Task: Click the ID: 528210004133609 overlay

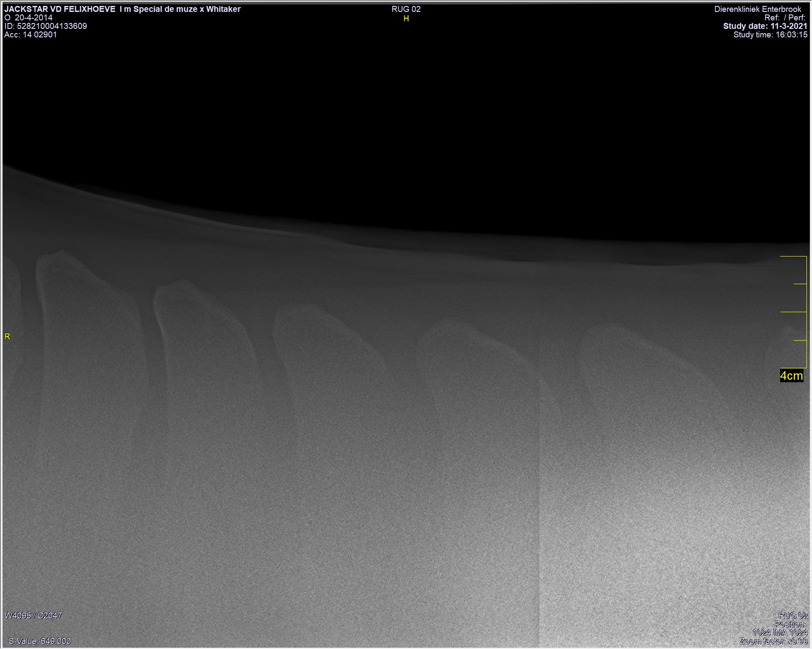Action: click(x=46, y=26)
